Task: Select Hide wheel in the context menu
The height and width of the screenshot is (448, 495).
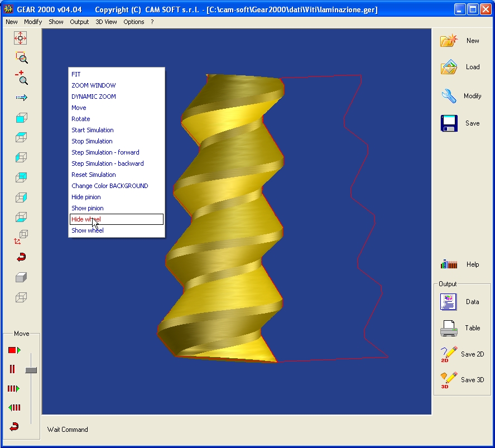Action: [117, 219]
